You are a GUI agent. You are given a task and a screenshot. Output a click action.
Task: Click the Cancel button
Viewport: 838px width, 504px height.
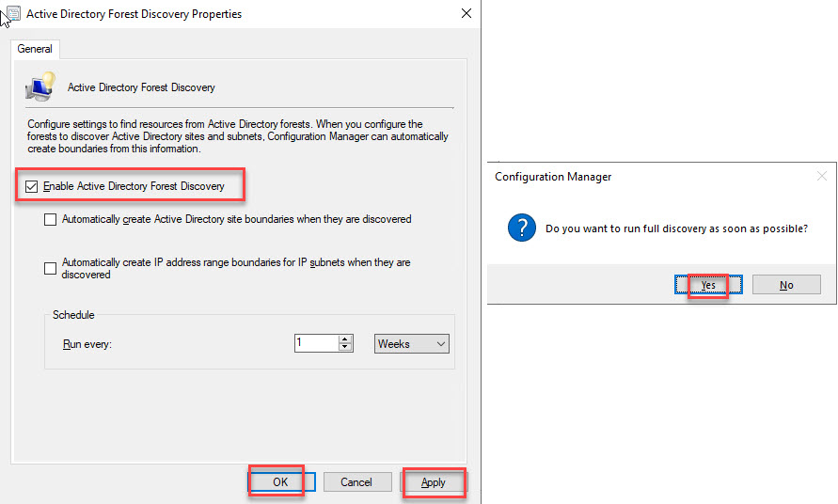[x=356, y=482]
